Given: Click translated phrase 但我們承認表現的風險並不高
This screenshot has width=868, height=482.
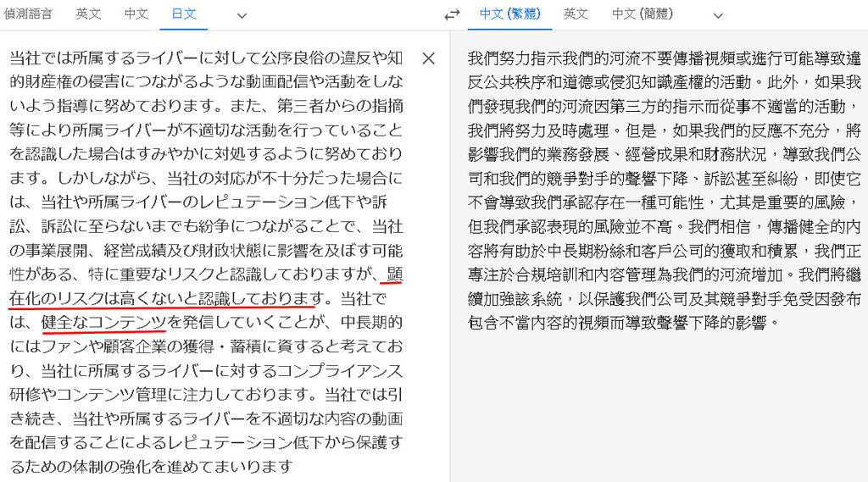Looking at the screenshot, I should pyautogui.click(x=569, y=226).
